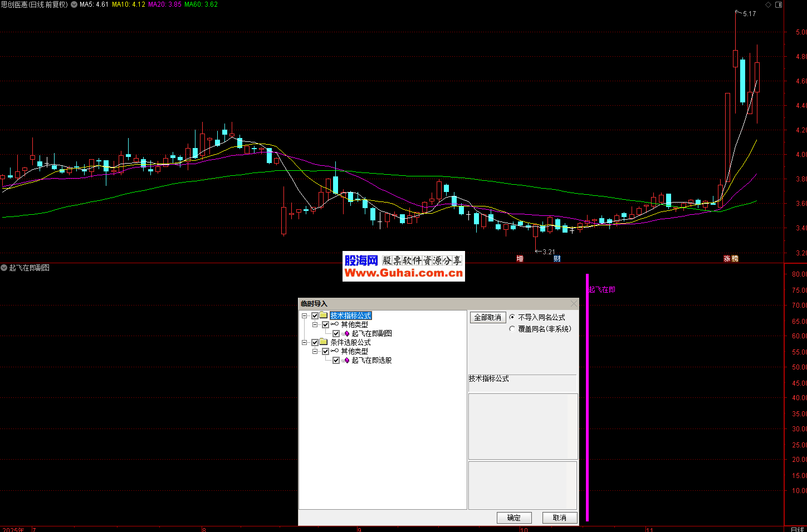Viewport: 807px width, 532px height.
Task: Select the 覆盖同名(非系统) radio option
Action: pyautogui.click(x=512, y=329)
